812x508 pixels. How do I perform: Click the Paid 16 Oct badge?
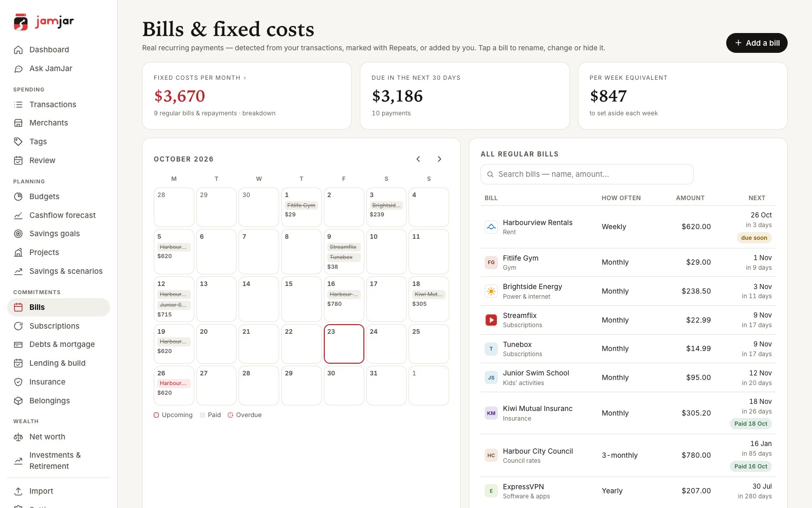(x=751, y=466)
